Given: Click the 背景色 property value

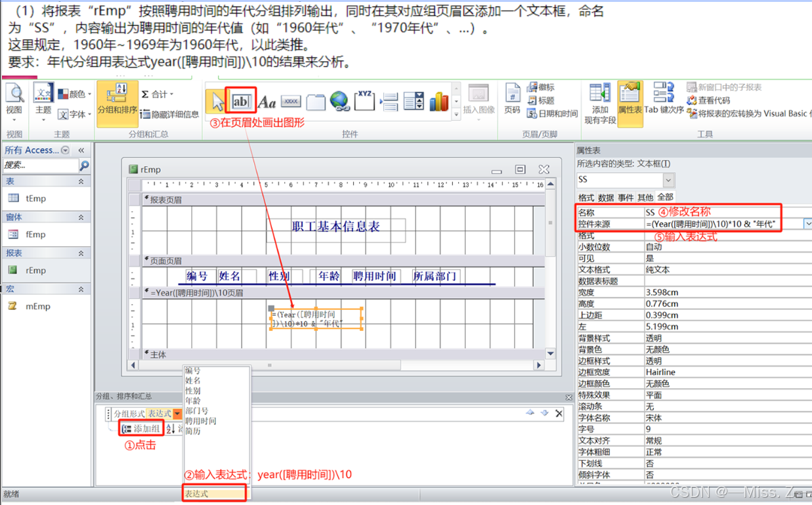Looking at the screenshot, I should [x=728, y=349].
